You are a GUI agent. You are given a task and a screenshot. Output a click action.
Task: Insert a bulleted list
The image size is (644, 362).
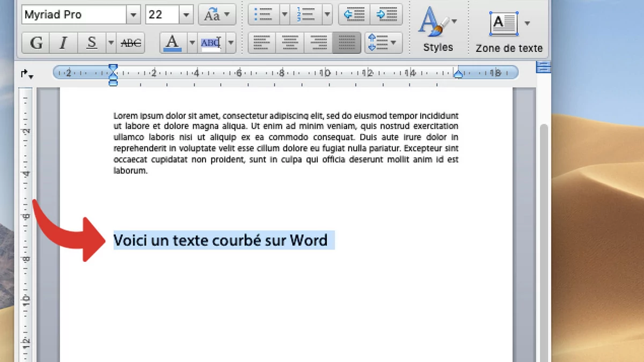(x=264, y=14)
